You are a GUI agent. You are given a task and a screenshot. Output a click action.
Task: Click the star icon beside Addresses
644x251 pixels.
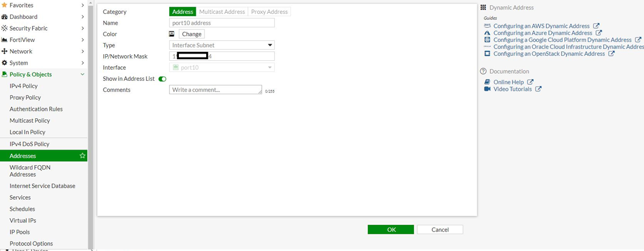[x=82, y=156]
